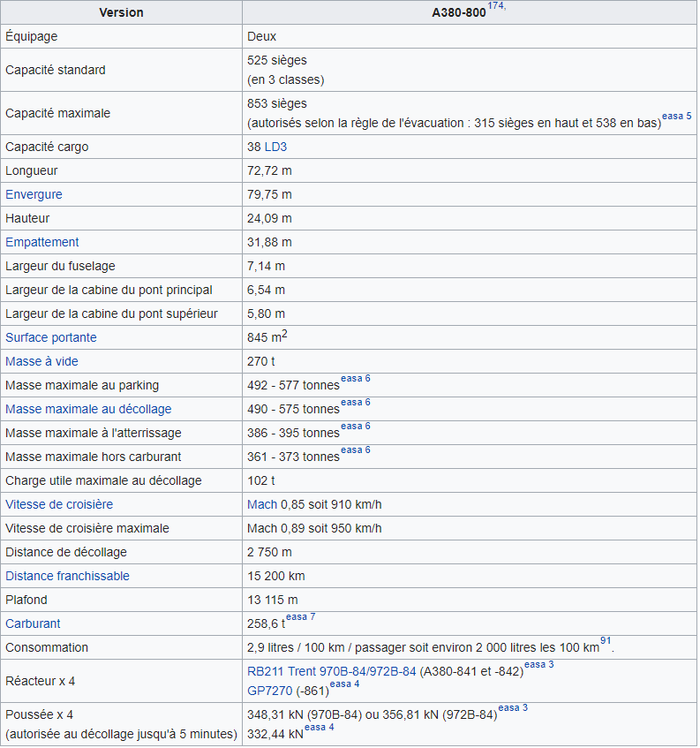The width and height of the screenshot is (700, 748).
Task: Select Largeur de la cabine du pont supérieur
Action: (111, 314)
